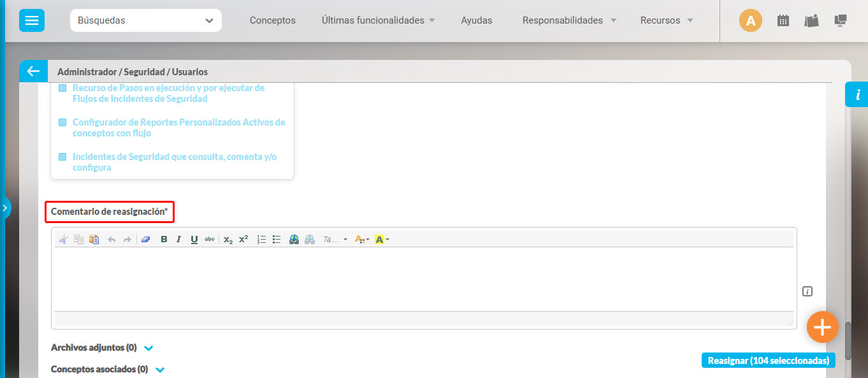Expand Conceptos asociados section

click(x=160, y=370)
